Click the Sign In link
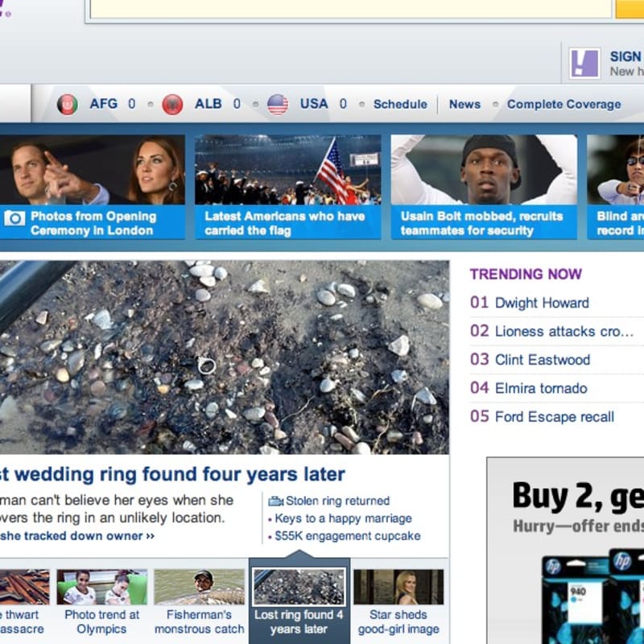The height and width of the screenshot is (644, 644). coord(626,56)
